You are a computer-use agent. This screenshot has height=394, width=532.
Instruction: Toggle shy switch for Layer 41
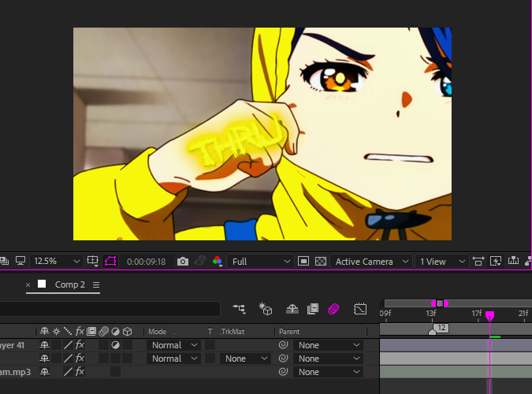tap(44, 345)
